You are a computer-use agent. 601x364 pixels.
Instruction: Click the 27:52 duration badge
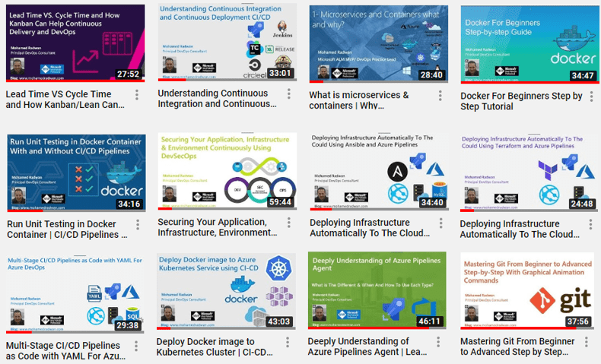pyautogui.click(x=128, y=74)
